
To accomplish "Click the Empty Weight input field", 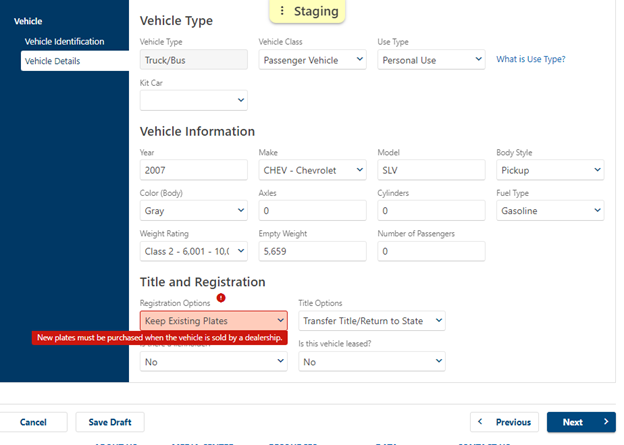I will 312,251.
